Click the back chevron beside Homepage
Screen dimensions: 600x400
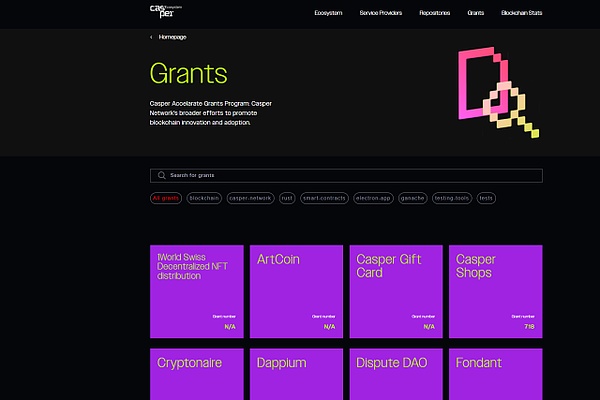coord(151,37)
